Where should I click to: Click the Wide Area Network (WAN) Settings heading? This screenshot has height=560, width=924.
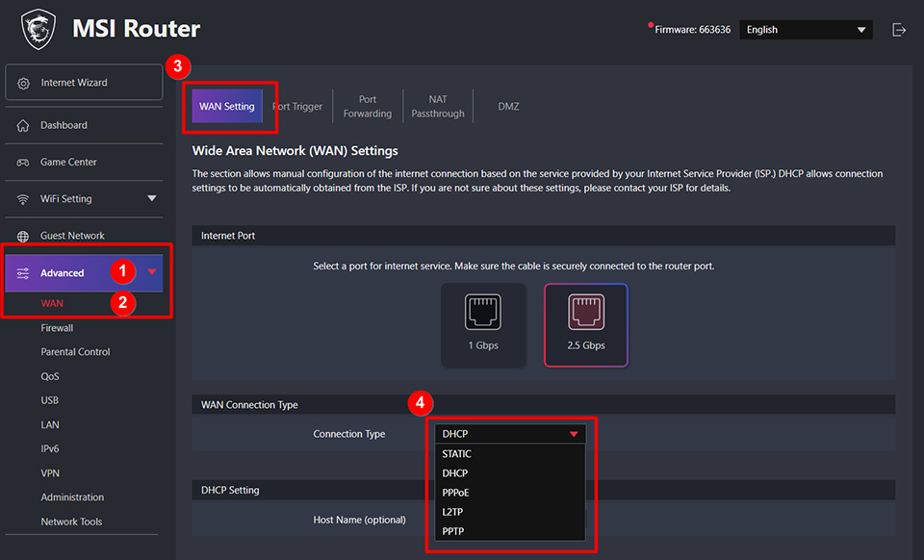coord(295,151)
